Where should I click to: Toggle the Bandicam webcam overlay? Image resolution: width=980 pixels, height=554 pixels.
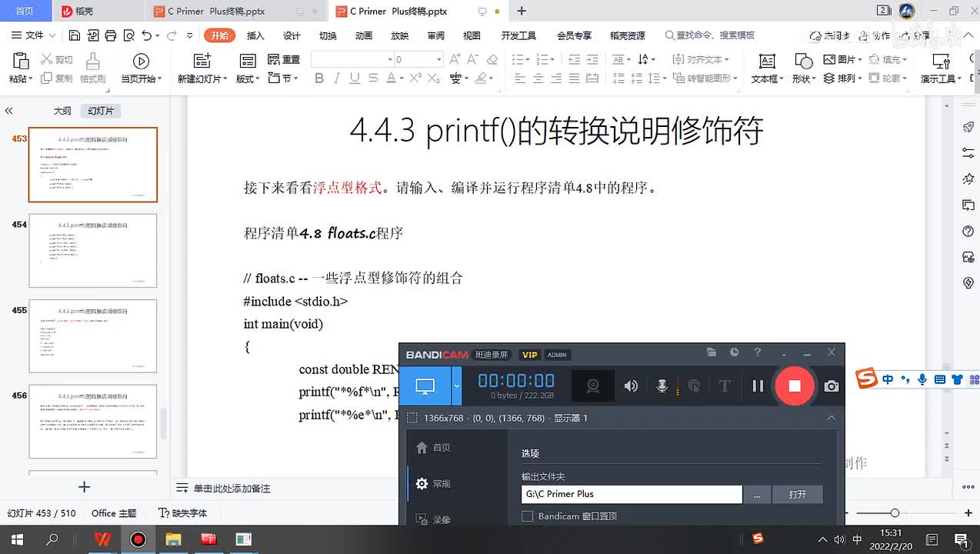(x=593, y=386)
